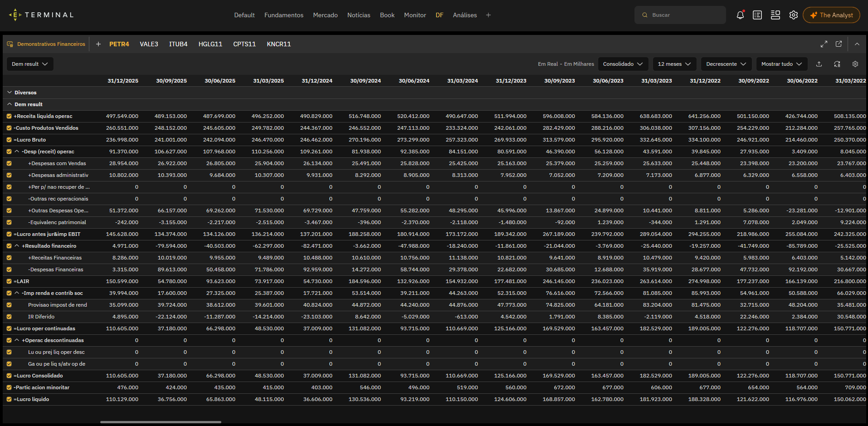Switch to the Default workspace tab

pyautogui.click(x=244, y=15)
